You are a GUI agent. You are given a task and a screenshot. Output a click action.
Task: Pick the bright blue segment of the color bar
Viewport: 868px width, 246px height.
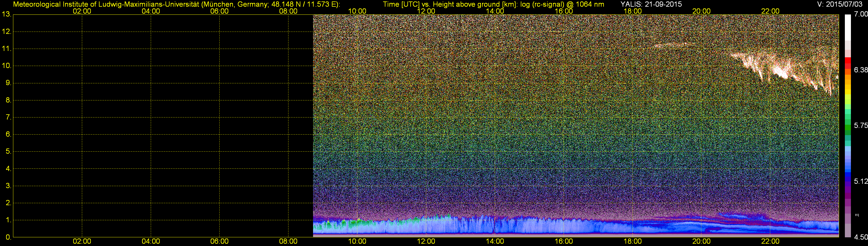(848, 170)
